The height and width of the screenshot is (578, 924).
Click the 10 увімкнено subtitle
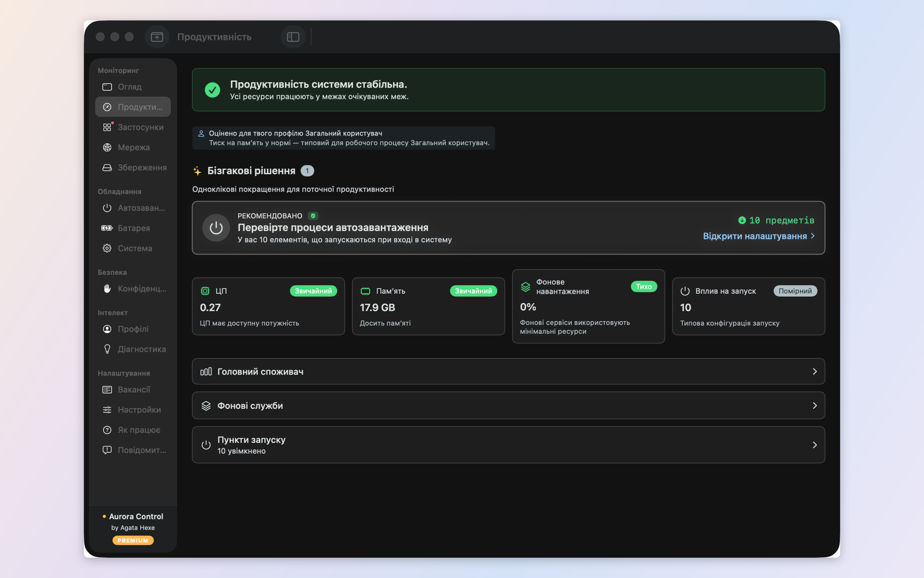tap(241, 451)
